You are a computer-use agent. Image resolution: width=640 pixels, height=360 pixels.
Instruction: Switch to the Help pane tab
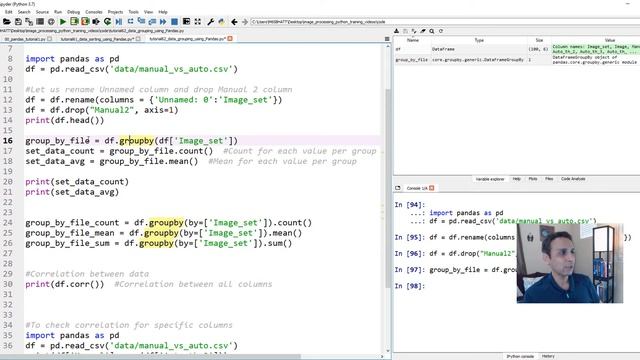click(x=516, y=179)
